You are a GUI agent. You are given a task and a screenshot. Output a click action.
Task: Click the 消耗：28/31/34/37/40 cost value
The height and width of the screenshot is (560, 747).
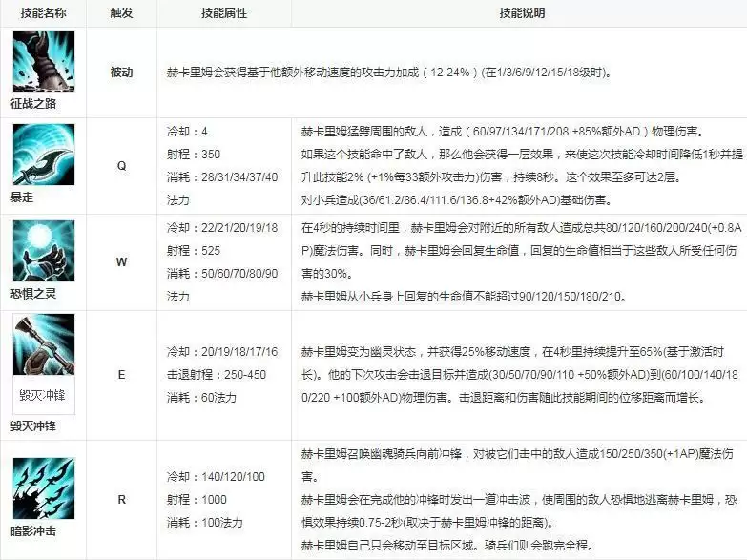pos(222,176)
